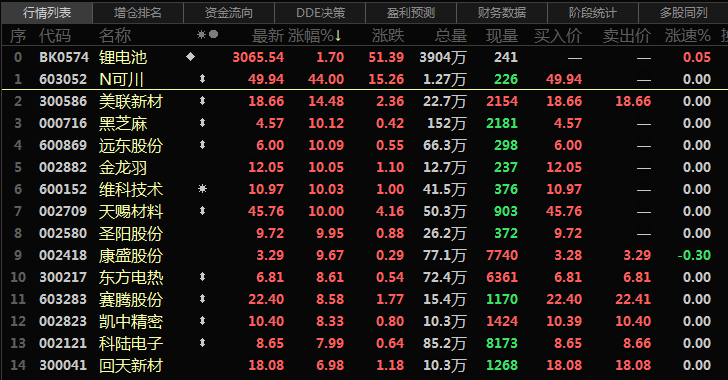Screen dimensions: 728x380
Task: Select stock 康盛股份
Action: pyautogui.click(x=131, y=256)
